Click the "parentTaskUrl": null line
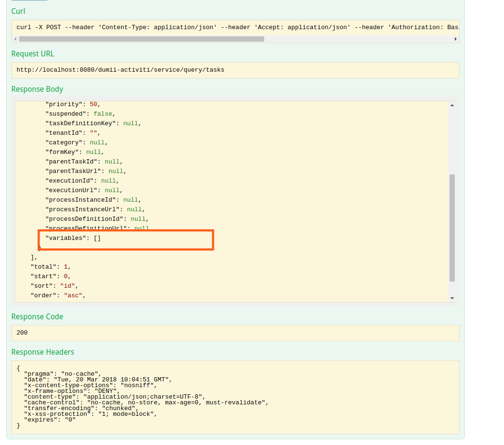 tap(86, 171)
